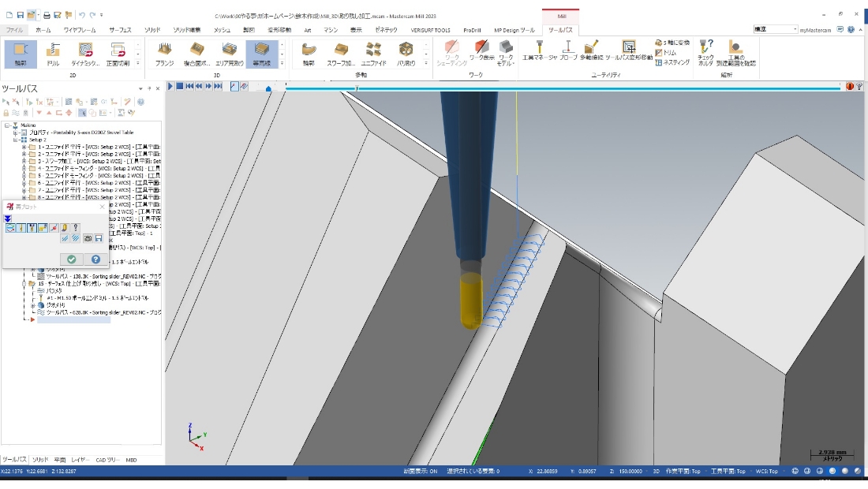Viewport: 868px width, 489px height.
Task: Collapse operation 15 サーフェス仕上げ取り残し
Action: 24,284
